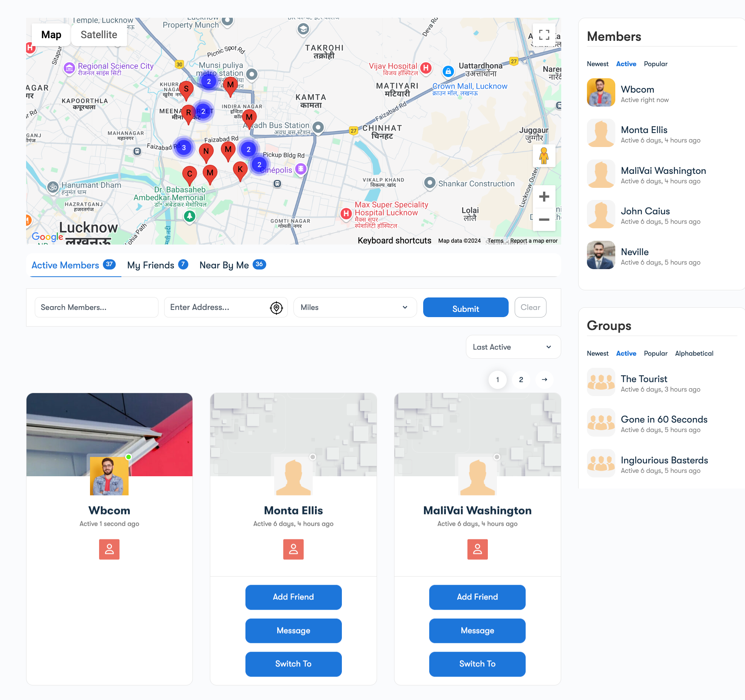The image size is (745, 700).
Task: Click the red map pin labeled K
Action: (x=240, y=170)
